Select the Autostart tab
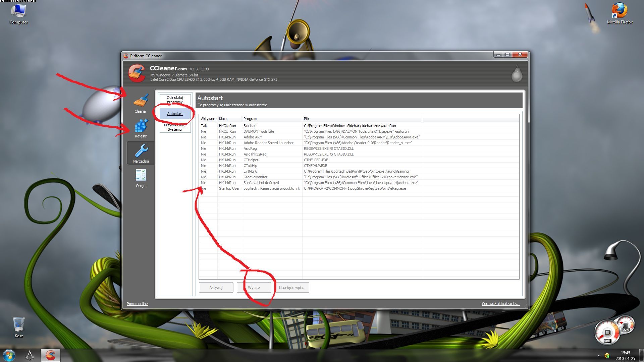Screen dimensions: 644x362 coord(175,114)
